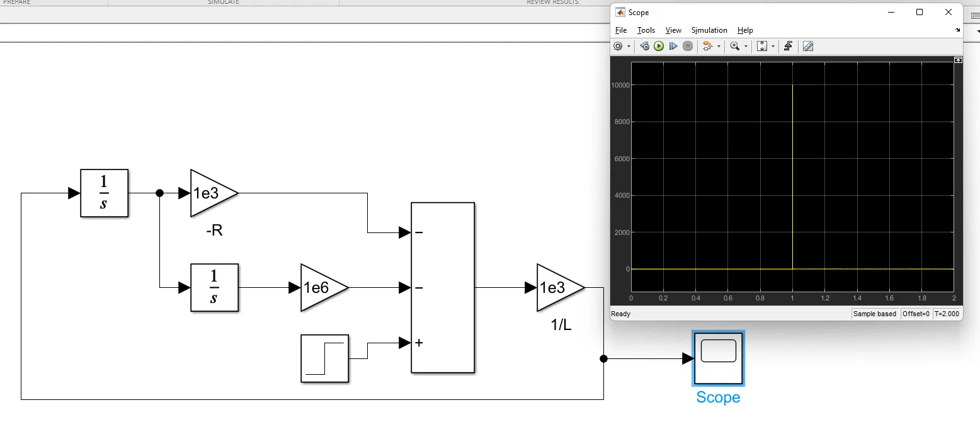
Task: Select the Step input source block
Action: click(x=324, y=358)
